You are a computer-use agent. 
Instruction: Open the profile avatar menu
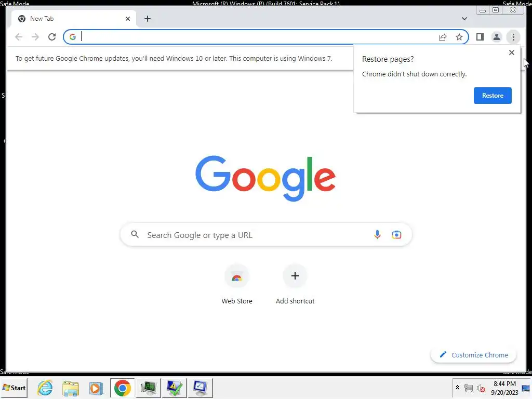click(x=496, y=37)
